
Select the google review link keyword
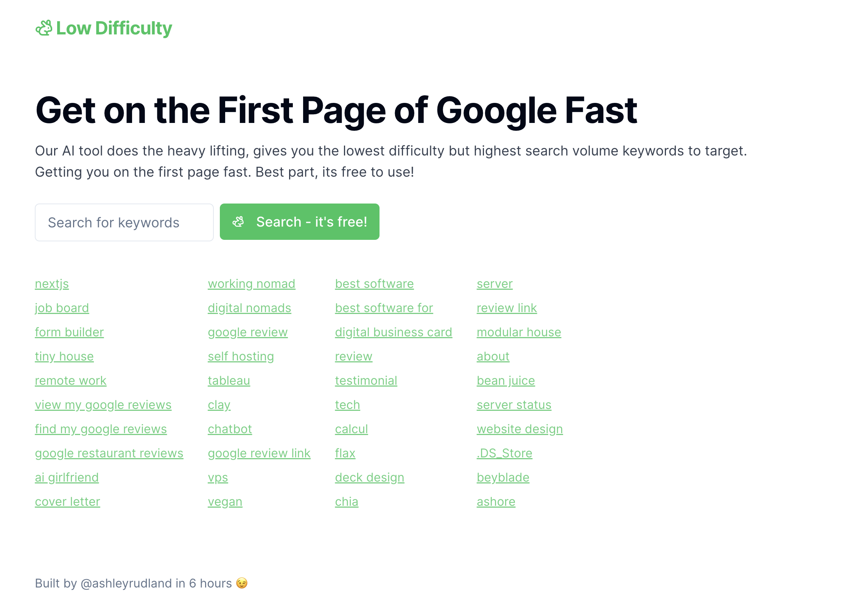[x=259, y=454]
